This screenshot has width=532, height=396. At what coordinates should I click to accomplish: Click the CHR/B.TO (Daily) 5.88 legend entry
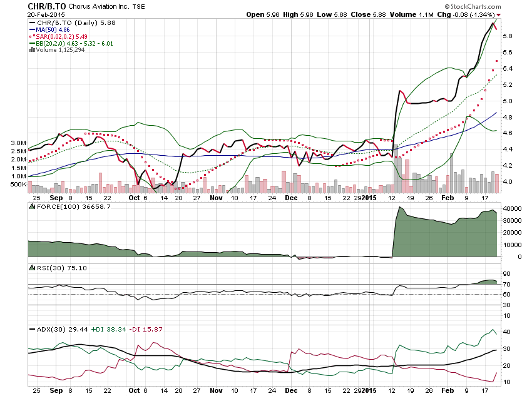[76, 23]
